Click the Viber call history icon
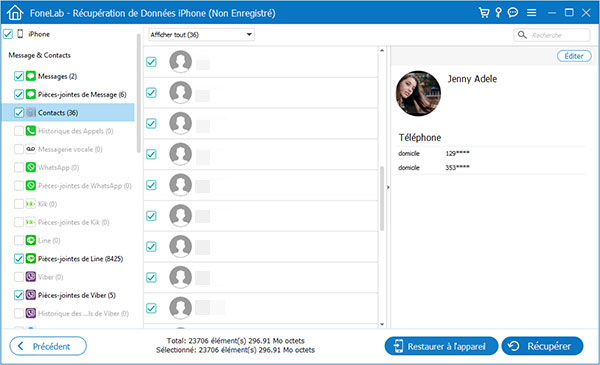 pyautogui.click(x=31, y=313)
